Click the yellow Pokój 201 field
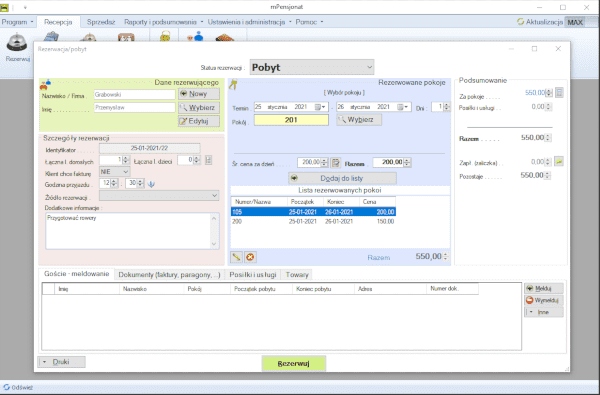Viewport: 600px width, 395px height. tap(291, 120)
